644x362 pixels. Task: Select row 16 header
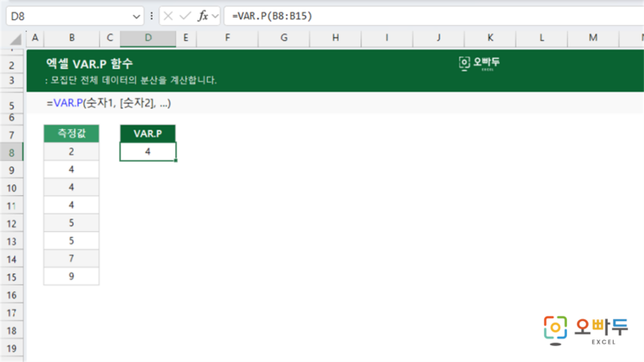click(x=12, y=295)
